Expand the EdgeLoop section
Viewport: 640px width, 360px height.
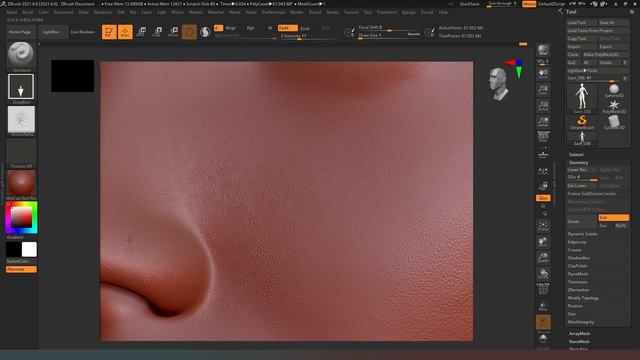(x=577, y=242)
